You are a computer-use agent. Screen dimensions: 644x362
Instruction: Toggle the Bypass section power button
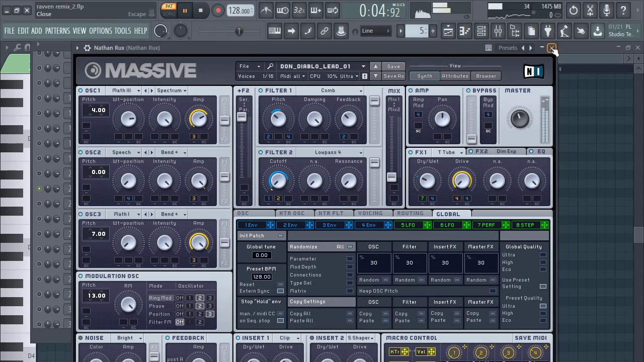468,90
